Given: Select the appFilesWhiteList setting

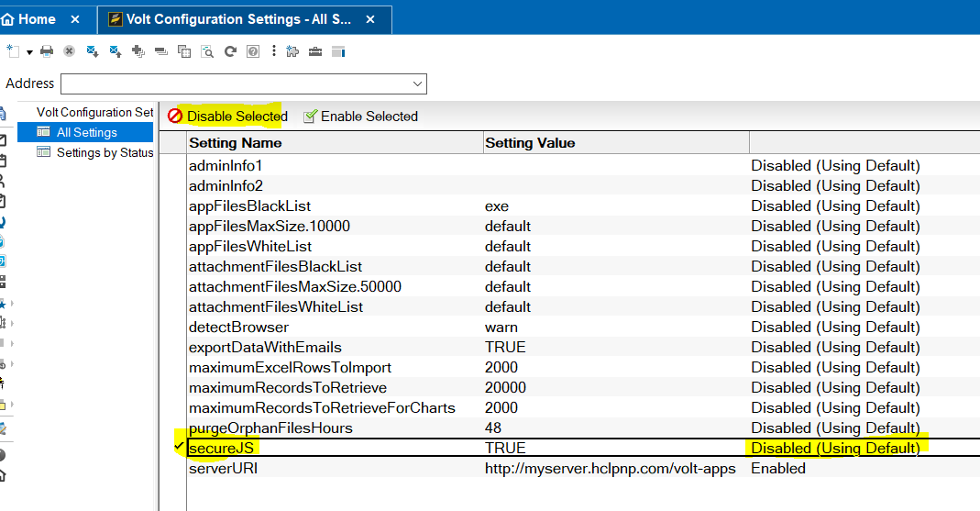Looking at the screenshot, I should point(250,246).
